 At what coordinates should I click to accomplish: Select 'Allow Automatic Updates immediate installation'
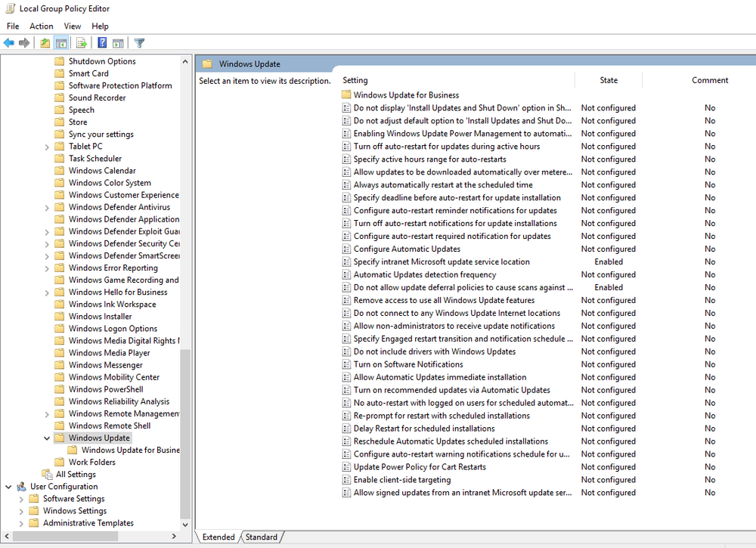440,377
